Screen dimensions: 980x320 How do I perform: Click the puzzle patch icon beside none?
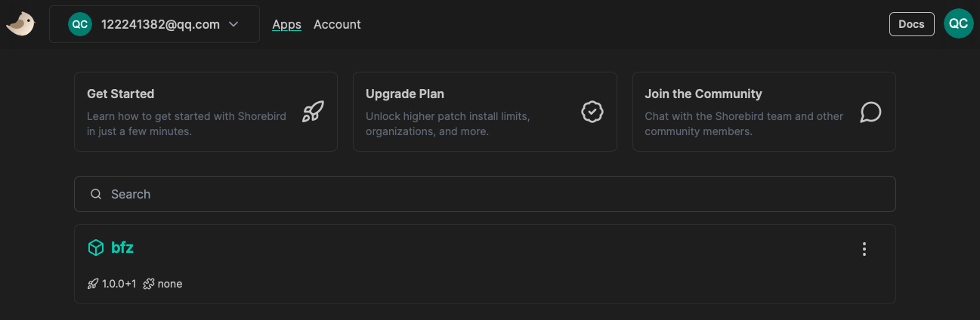point(148,284)
